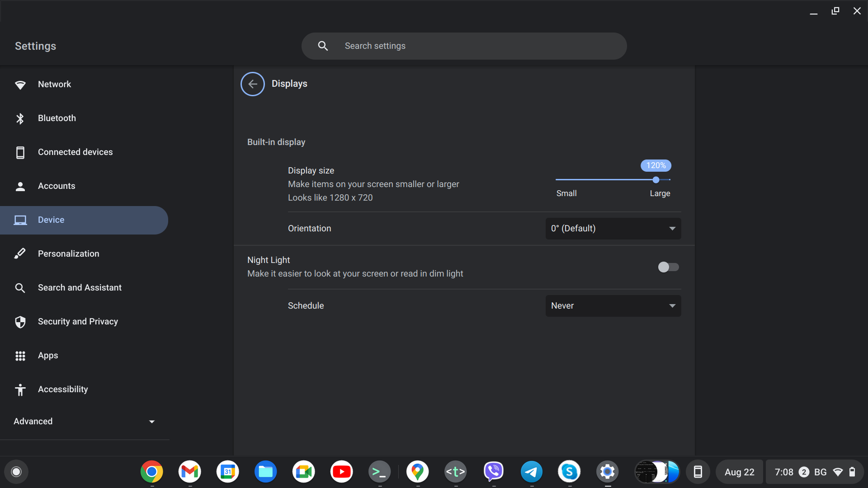Image resolution: width=868 pixels, height=488 pixels.
Task: Expand the Advanced section
Action: click(84, 421)
